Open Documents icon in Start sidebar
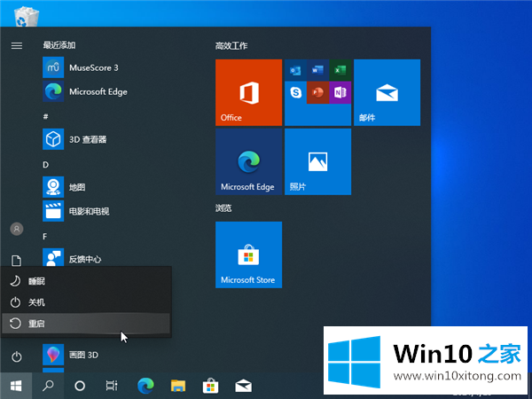Viewport: 532px width, 399px height. click(16, 261)
